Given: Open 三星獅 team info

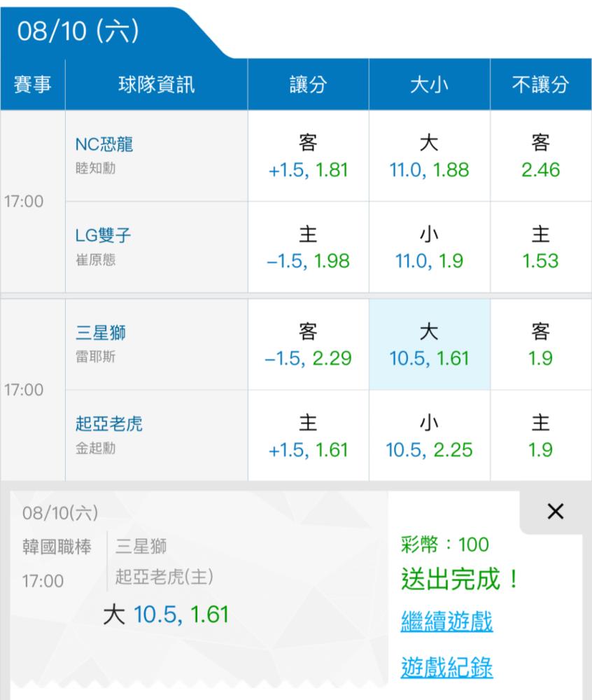Looking at the screenshot, I should point(100,332).
